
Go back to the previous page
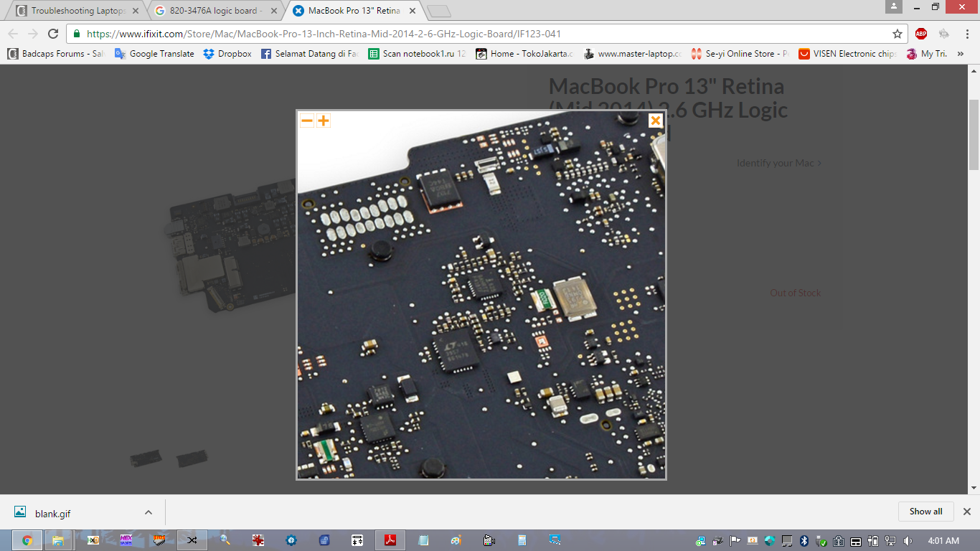[x=13, y=34]
